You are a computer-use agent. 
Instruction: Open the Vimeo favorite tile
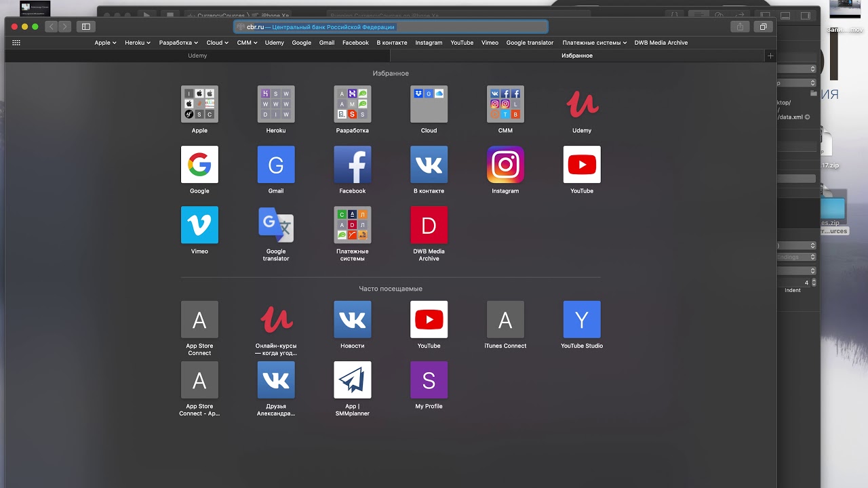click(x=199, y=224)
